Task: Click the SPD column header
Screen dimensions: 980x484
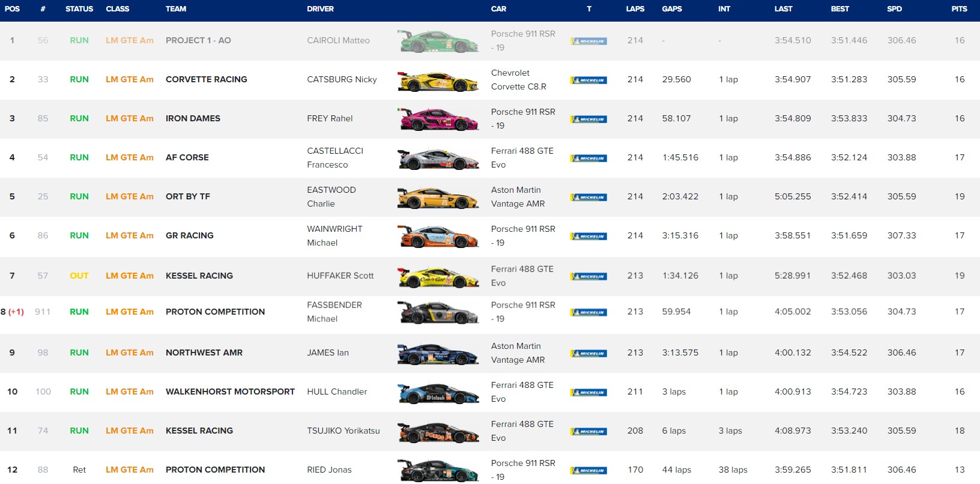Action: [x=894, y=9]
